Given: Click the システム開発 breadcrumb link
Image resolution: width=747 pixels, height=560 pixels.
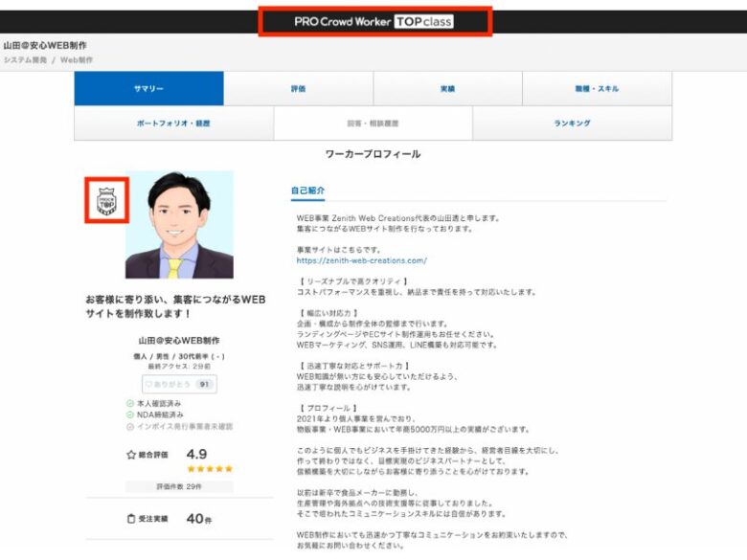Looking at the screenshot, I should click(27, 59).
